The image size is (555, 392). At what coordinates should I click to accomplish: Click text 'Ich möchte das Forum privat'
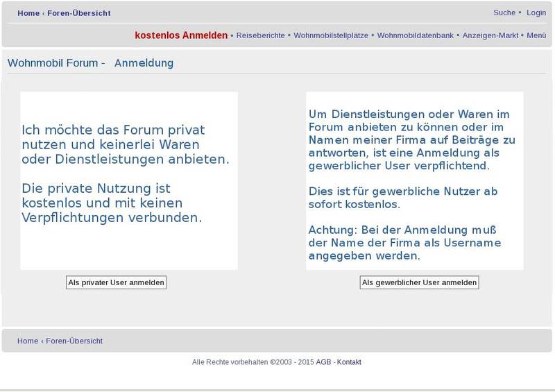tap(113, 130)
